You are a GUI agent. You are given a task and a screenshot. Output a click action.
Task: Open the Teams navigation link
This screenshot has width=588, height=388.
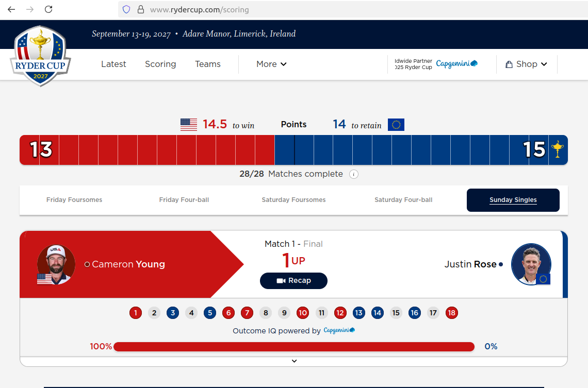click(208, 64)
